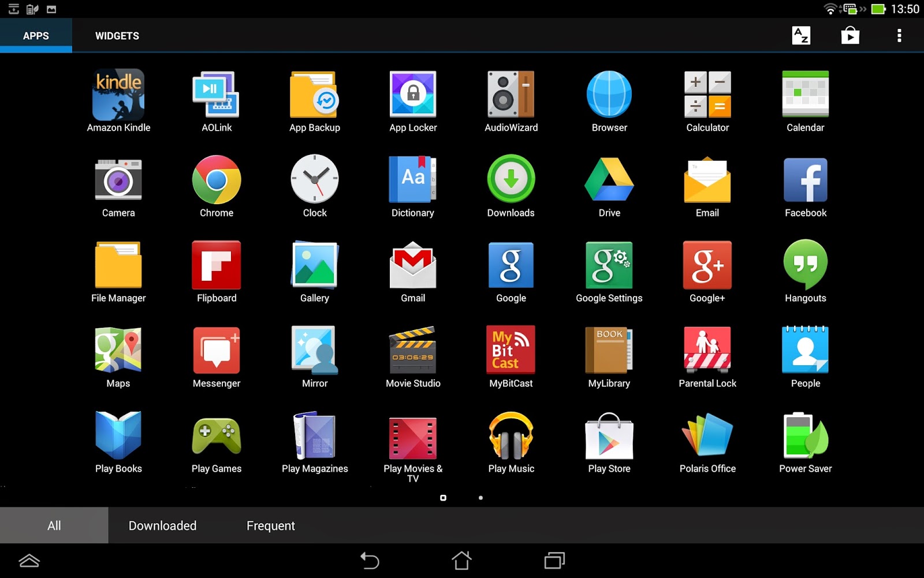Image resolution: width=924 pixels, height=578 pixels.
Task: Open AudioWizard app
Action: (511, 101)
